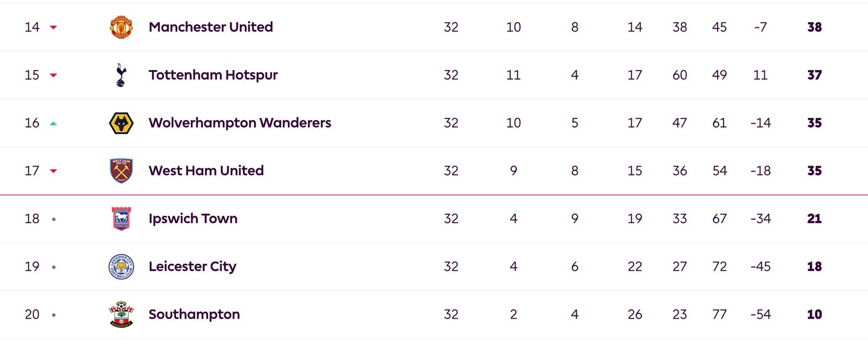Click the Leicester City fox crest
Screen dimensions: 868x342
click(121, 267)
